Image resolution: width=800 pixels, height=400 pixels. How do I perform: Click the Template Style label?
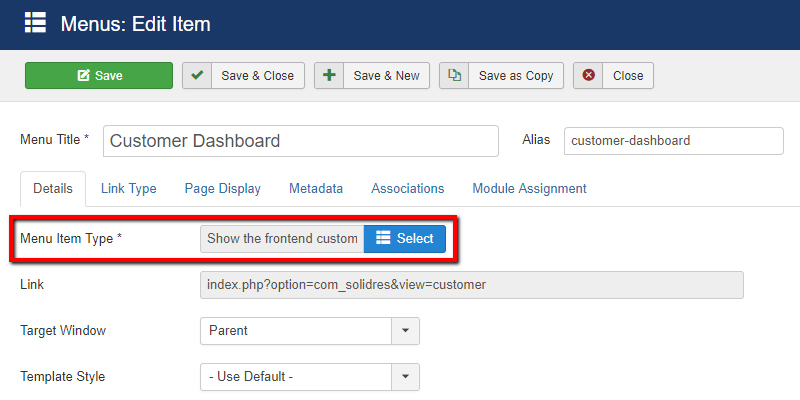(x=63, y=377)
